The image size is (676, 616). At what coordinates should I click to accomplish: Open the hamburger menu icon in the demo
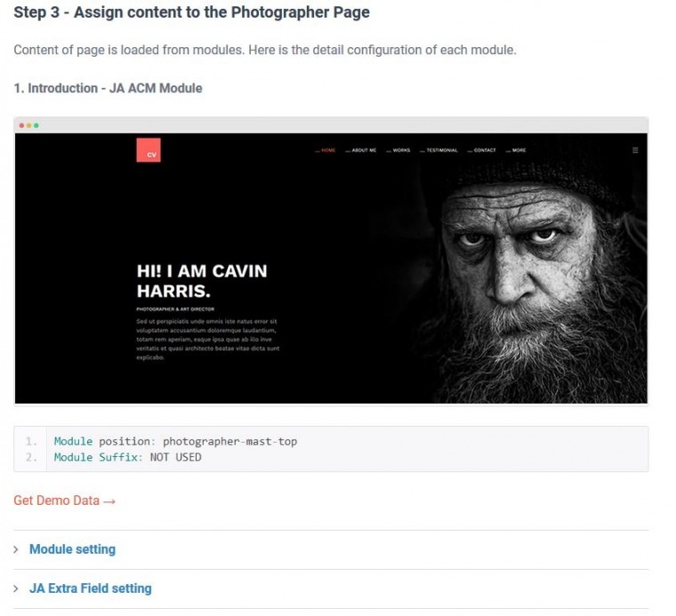pyautogui.click(x=635, y=150)
